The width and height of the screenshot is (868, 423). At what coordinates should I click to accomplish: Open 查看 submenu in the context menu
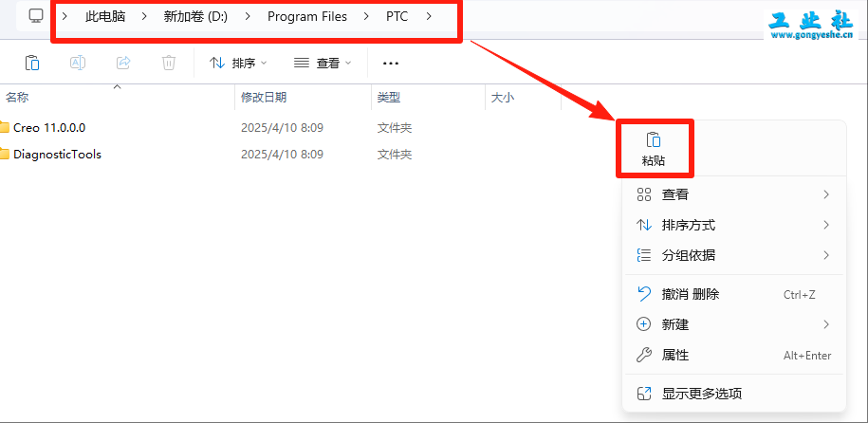click(x=734, y=194)
